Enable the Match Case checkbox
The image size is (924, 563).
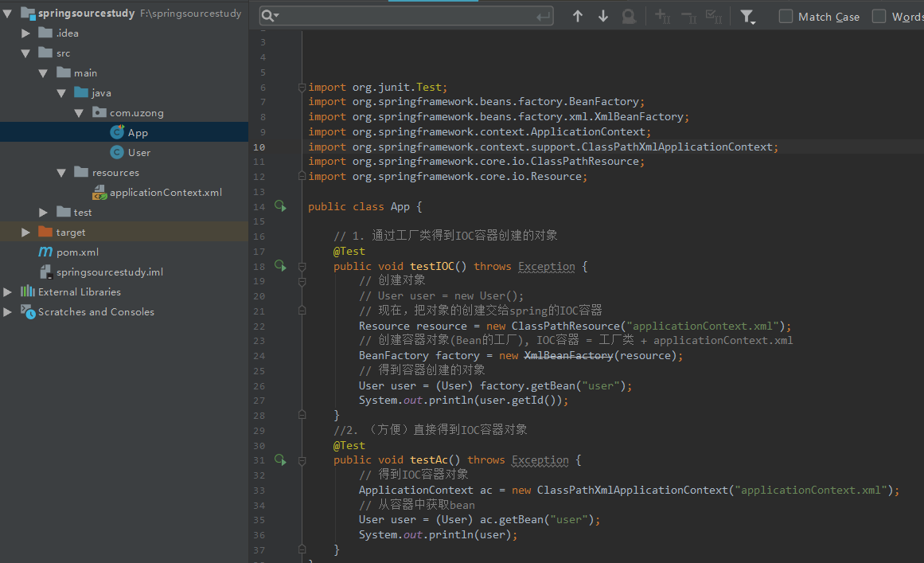coord(786,17)
